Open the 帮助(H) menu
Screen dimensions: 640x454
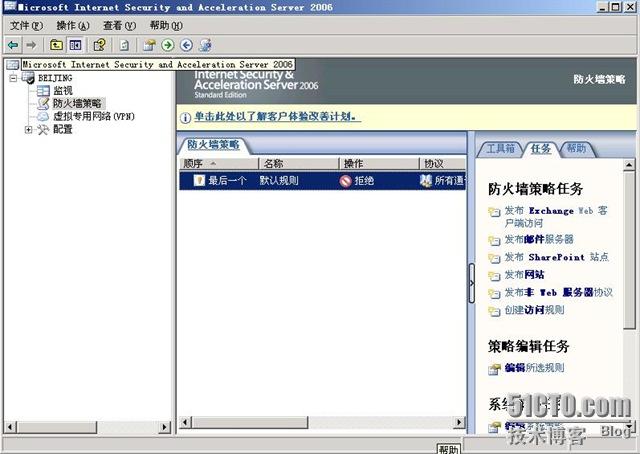166,26
